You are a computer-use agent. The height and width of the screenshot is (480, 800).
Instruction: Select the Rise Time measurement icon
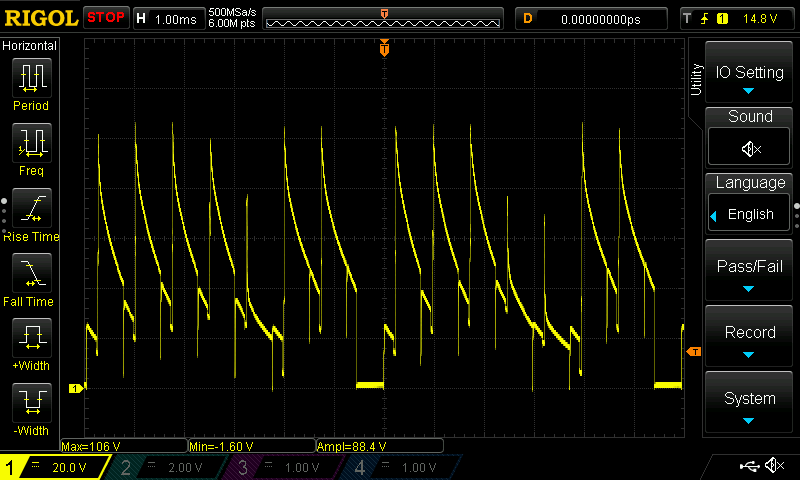(x=32, y=208)
